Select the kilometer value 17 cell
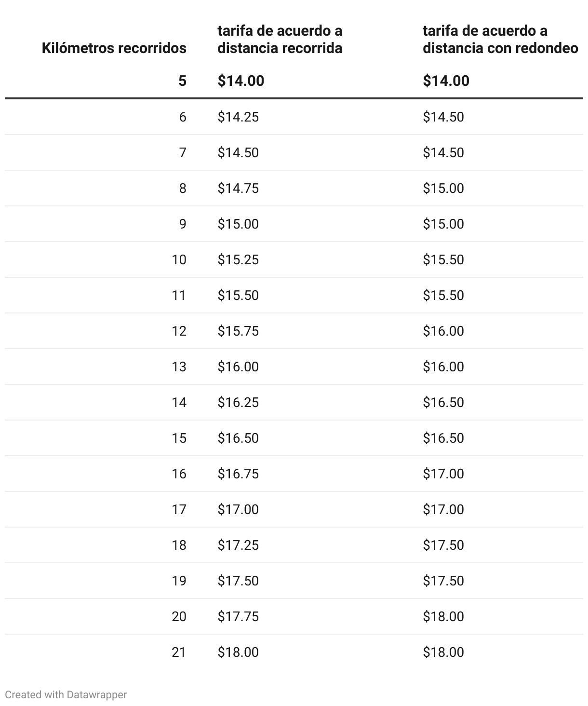The width and height of the screenshot is (588, 706). [179, 509]
